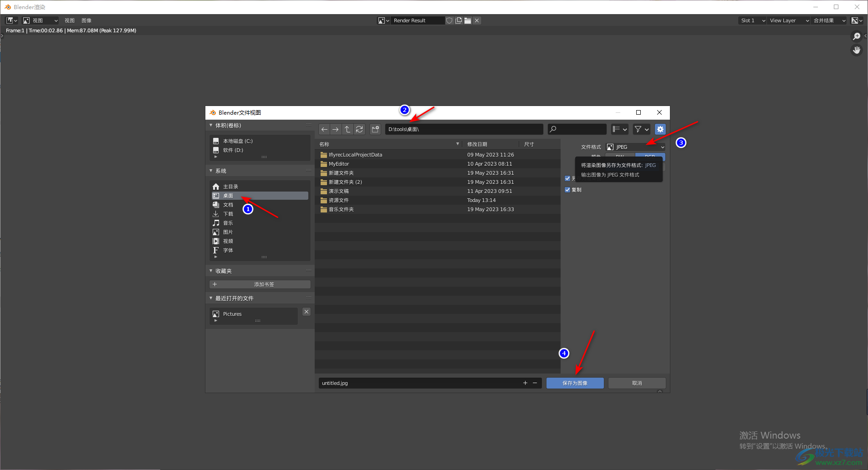Open 图片 pictures shortcut
The height and width of the screenshot is (470, 868).
pos(260,232)
